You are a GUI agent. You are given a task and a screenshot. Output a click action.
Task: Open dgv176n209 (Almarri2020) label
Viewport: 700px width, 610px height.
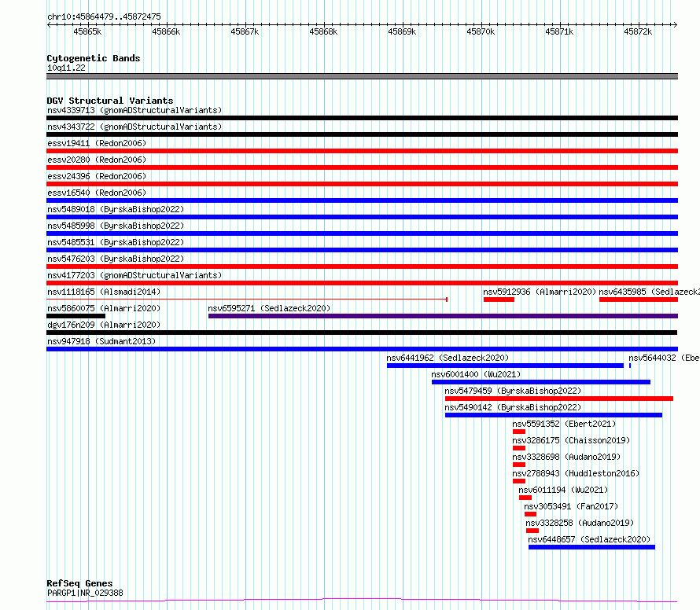click(x=104, y=325)
